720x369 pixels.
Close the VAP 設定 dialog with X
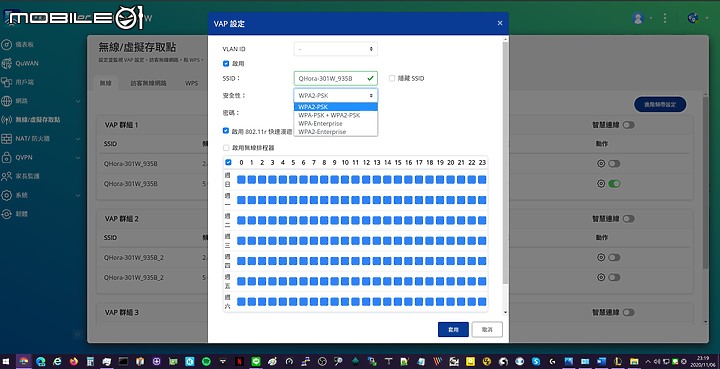coord(500,23)
